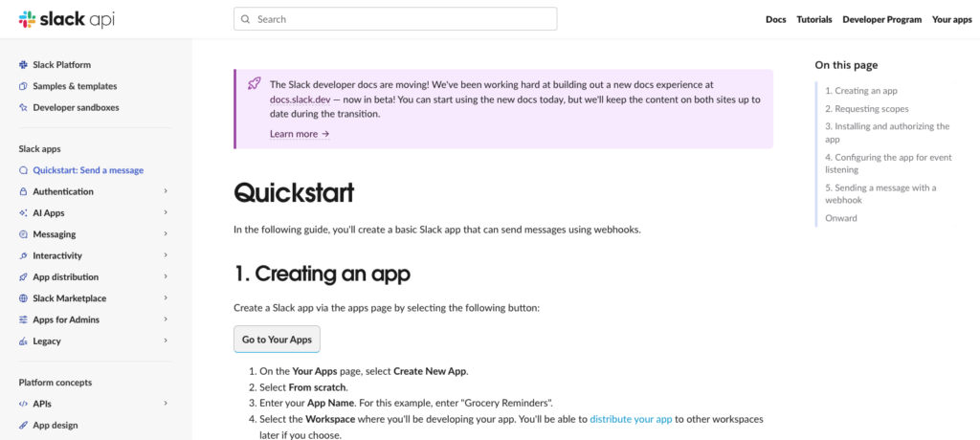
Task: Select Slack Platform in the sidebar
Action: click(62, 64)
